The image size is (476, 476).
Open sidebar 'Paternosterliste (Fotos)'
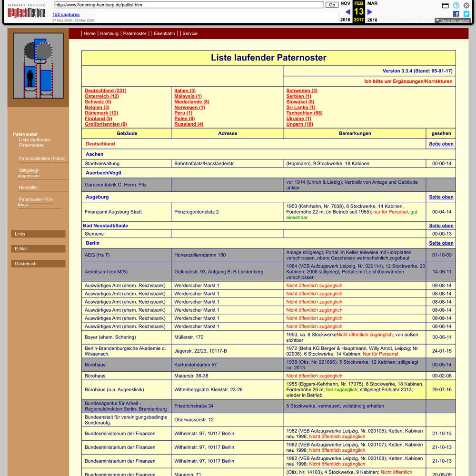click(42, 158)
